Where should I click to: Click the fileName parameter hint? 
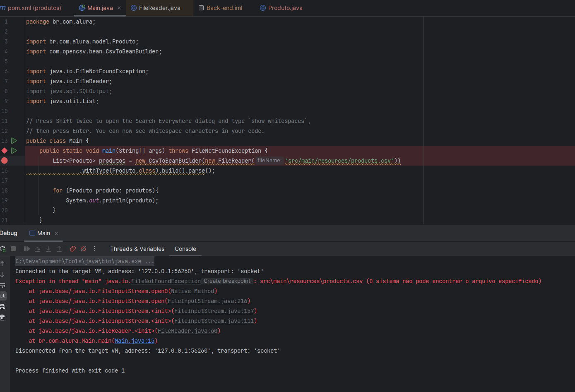269,160
